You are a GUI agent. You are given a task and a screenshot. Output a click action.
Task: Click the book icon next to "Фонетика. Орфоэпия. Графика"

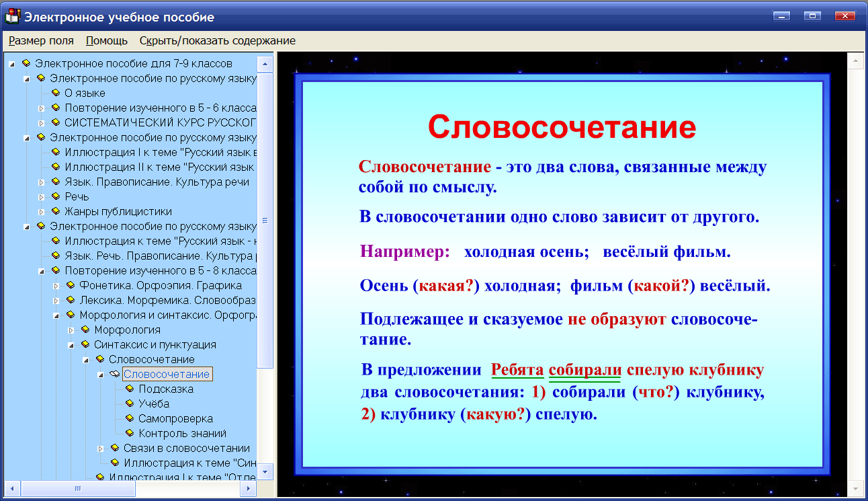point(71,285)
